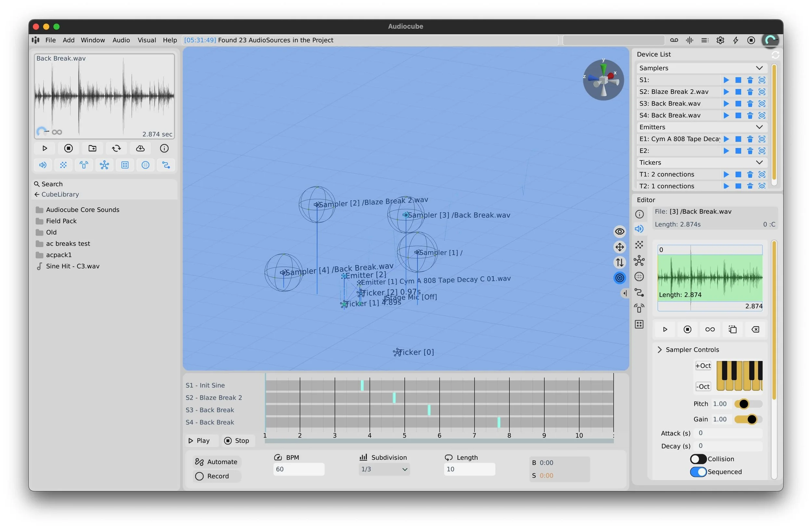Select the node network icon in Editor sidebar
The height and width of the screenshot is (529, 812).
(x=639, y=261)
